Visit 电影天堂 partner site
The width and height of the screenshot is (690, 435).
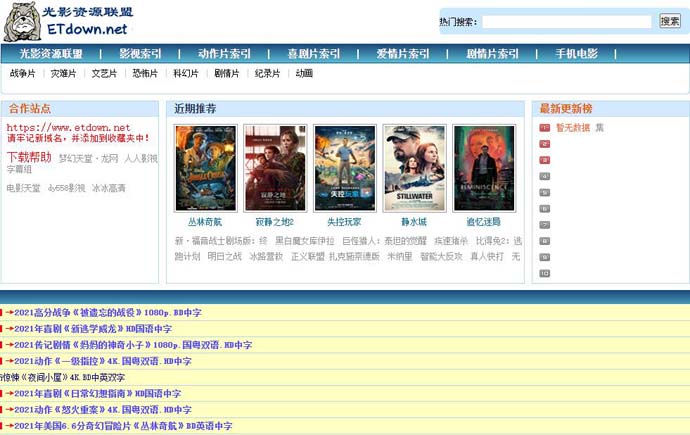click(x=23, y=188)
